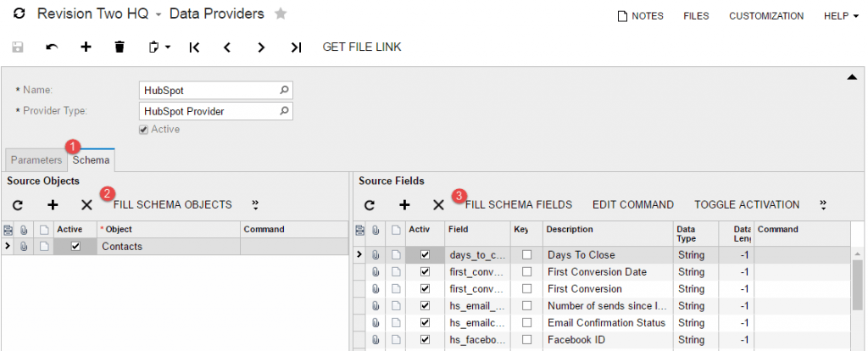This screenshot has height=351, width=868.
Task: Select the Contacts object cell
Action: coord(169,247)
